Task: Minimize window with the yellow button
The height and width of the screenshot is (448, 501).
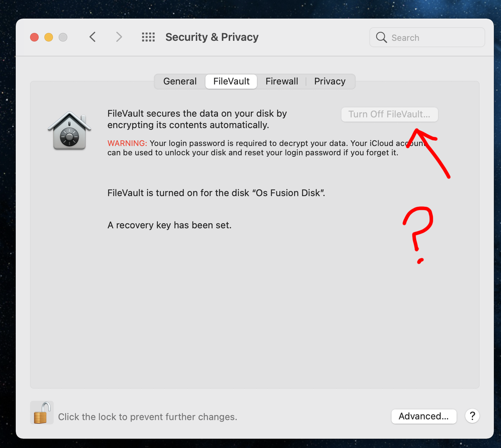Action: (x=49, y=37)
